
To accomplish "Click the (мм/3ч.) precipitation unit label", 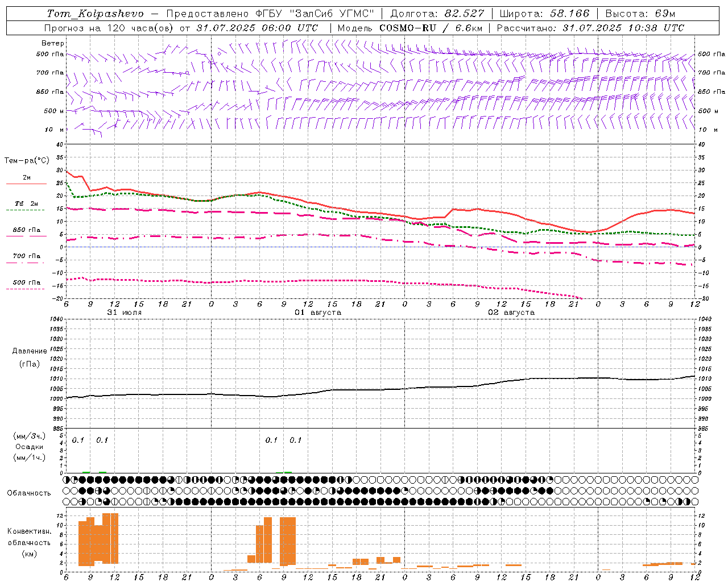I will tap(30, 436).
